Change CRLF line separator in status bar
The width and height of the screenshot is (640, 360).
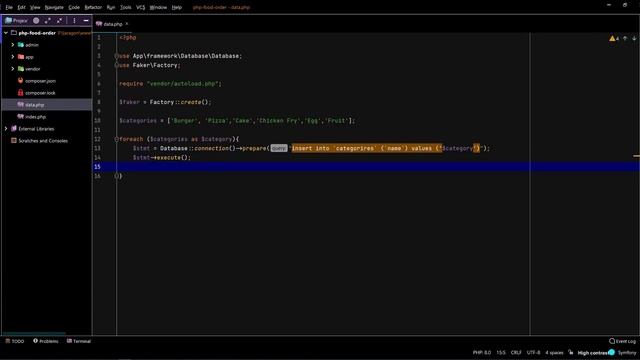point(516,353)
